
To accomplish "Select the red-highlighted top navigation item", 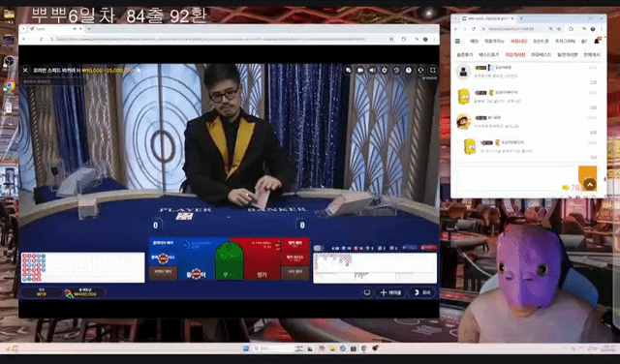I will (x=518, y=41).
